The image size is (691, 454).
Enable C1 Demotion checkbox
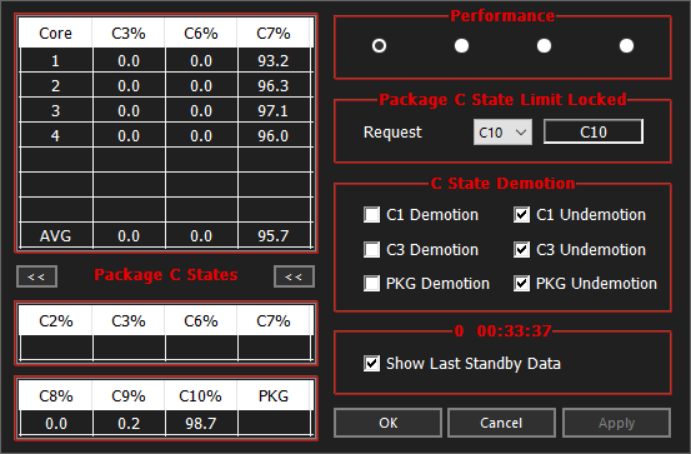[x=372, y=215]
